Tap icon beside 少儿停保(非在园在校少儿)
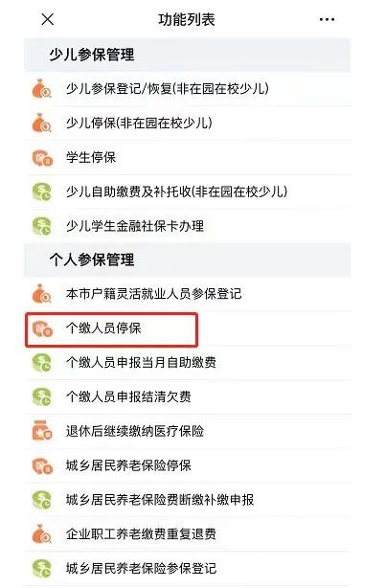The image size is (385, 588). (x=41, y=123)
